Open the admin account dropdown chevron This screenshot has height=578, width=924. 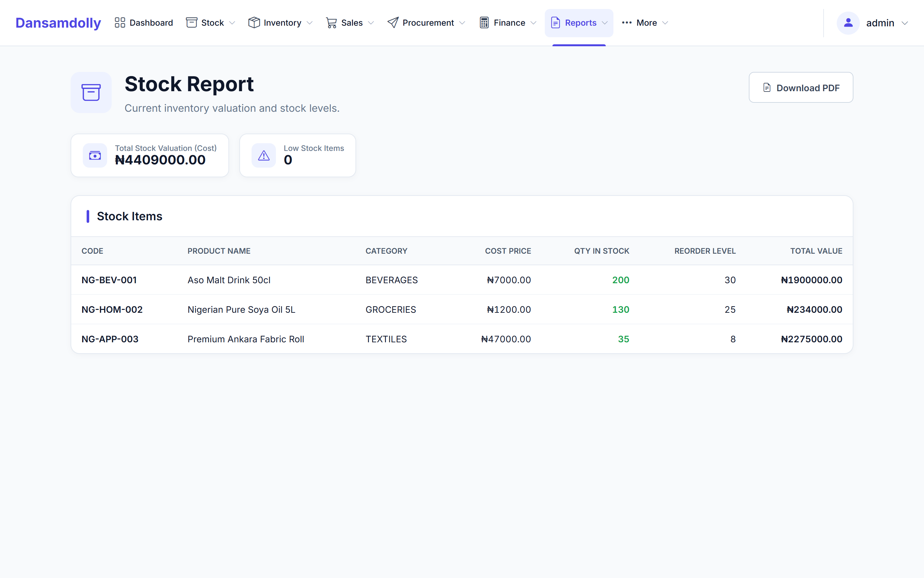(x=904, y=23)
